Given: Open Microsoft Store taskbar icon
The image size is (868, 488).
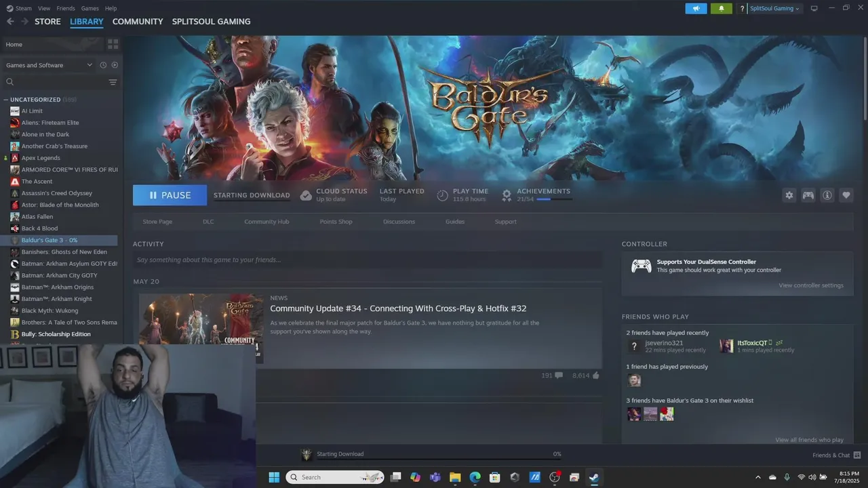Looking at the screenshot, I should click(x=495, y=477).
